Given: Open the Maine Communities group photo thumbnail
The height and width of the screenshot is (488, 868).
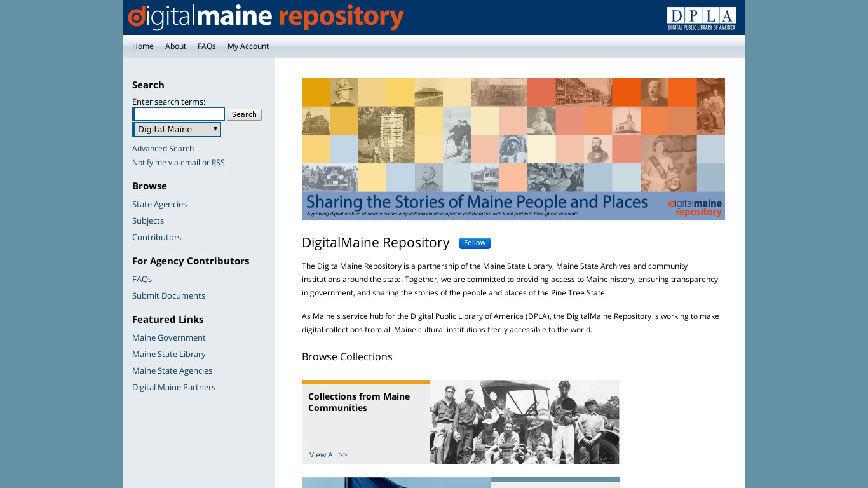Looking at the screenshot, I should [525, 422].
